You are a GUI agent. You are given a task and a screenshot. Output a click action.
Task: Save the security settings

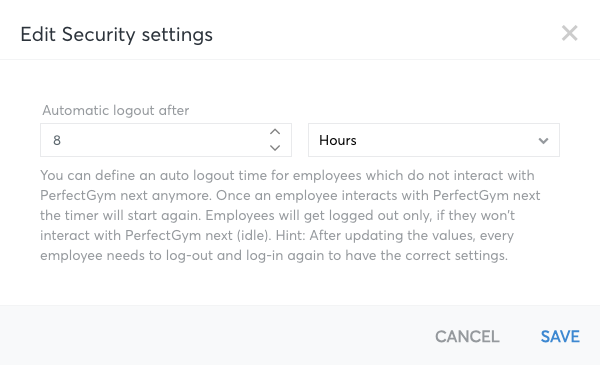coord(560,337)
